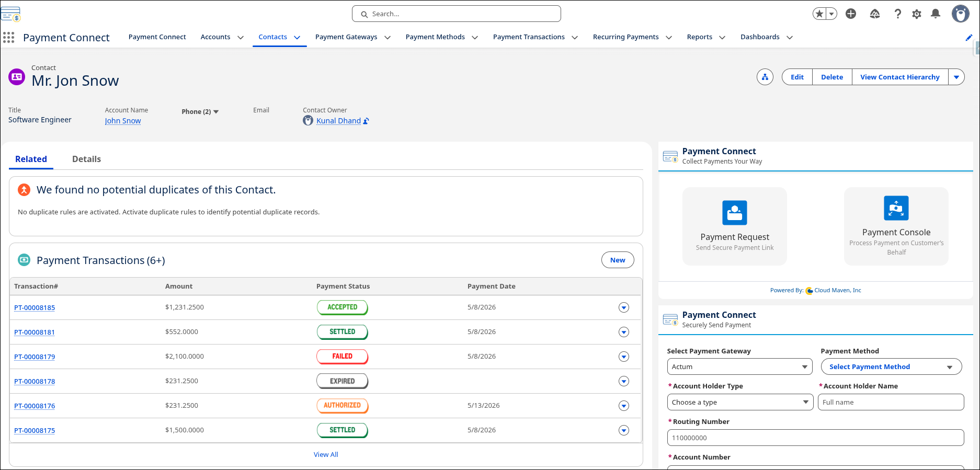The width and height of the screenshot is (980, 470).
Task: Open the Setup gear icon
Action: (917, 14)
